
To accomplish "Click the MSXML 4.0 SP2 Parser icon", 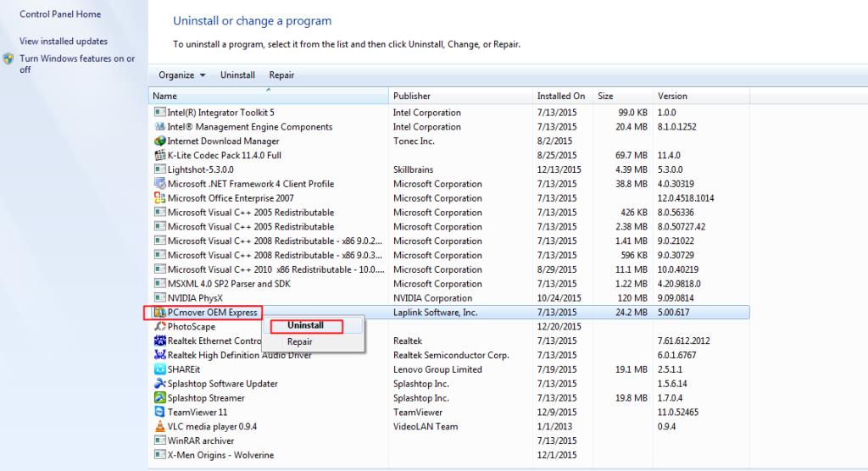I will point(160,284).
